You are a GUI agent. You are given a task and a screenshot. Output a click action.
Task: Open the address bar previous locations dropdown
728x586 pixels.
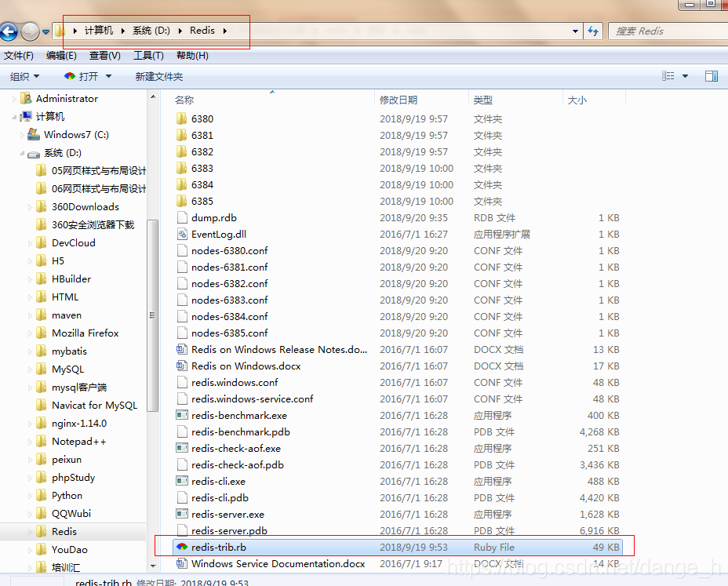click(575, 31)
